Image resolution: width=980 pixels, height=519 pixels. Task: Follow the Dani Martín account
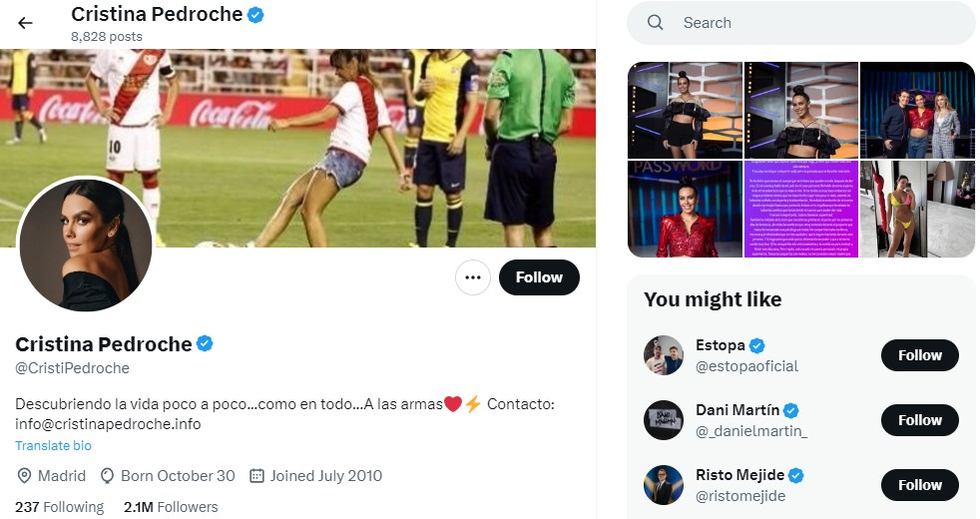pyautogui.click(x=919, y=420)
